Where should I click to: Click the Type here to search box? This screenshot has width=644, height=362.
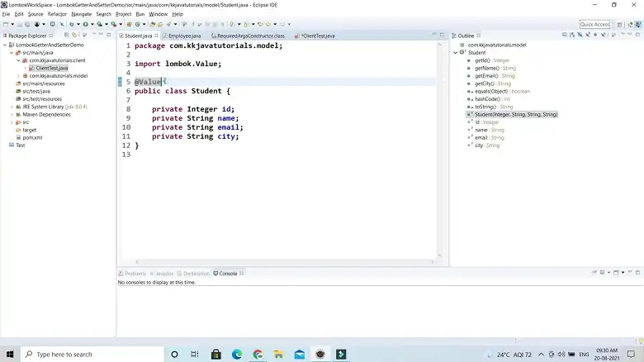(92, 355)
